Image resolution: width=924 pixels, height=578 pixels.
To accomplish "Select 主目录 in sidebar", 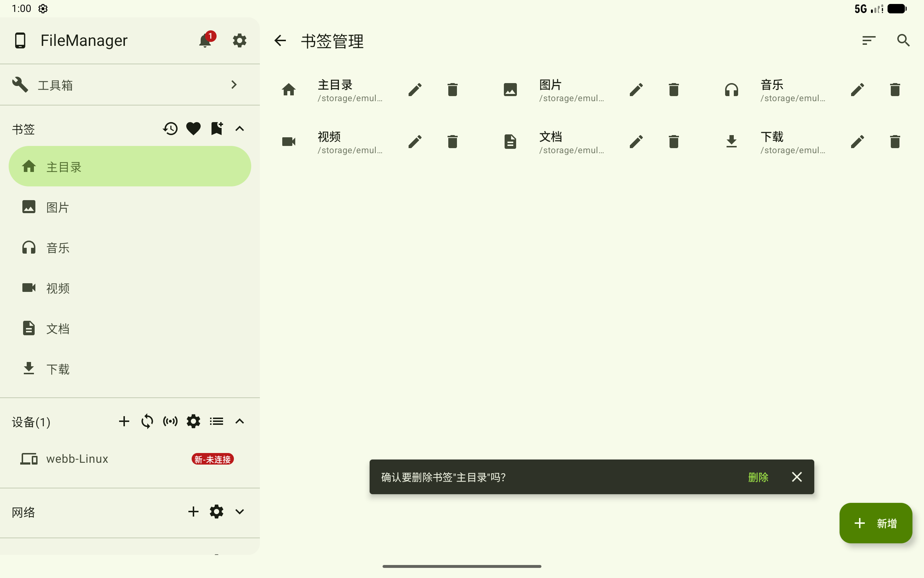I will coord(130,166).
